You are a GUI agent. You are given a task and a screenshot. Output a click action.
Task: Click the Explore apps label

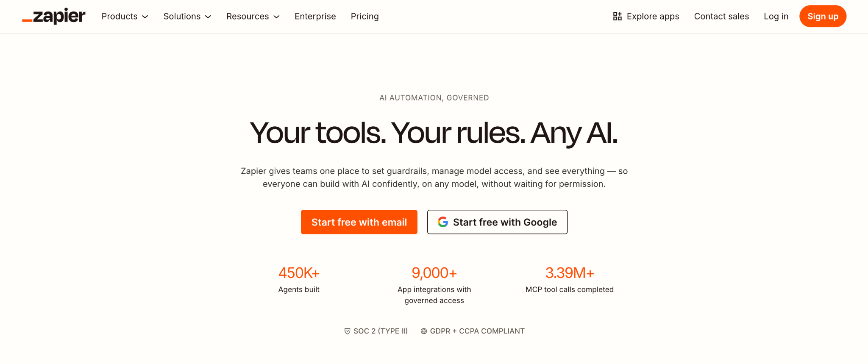point(653,16)
